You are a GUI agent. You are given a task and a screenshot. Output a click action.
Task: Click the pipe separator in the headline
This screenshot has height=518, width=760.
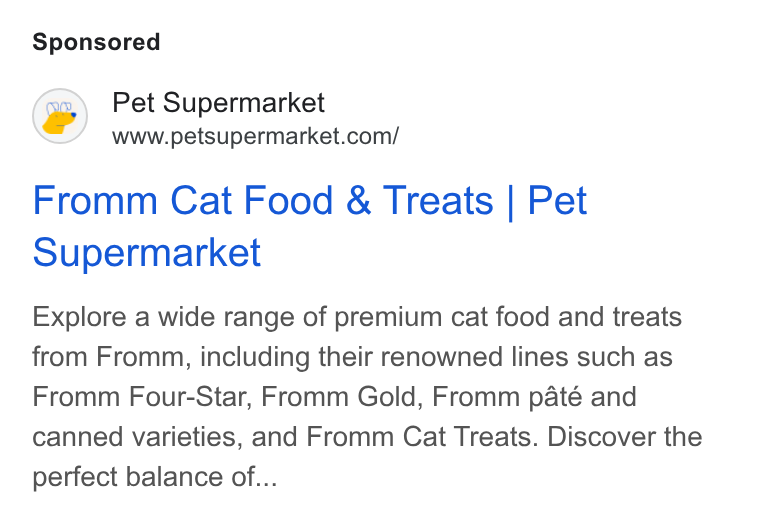510,202
